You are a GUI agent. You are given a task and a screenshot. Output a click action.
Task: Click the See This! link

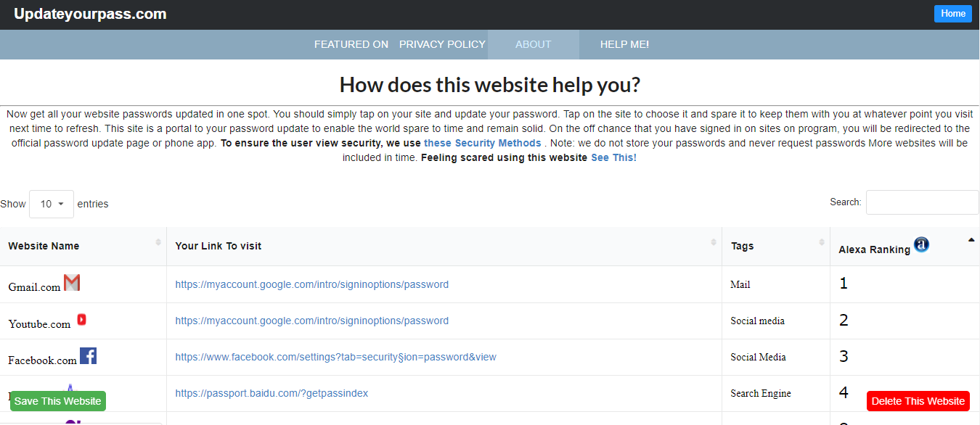(x=613, y=157)
